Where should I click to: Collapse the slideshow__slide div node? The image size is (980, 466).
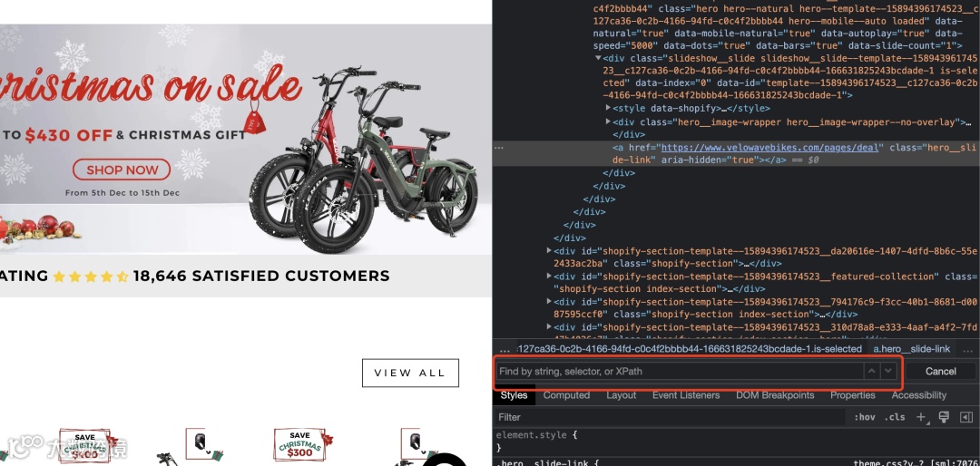coord(599,58)
